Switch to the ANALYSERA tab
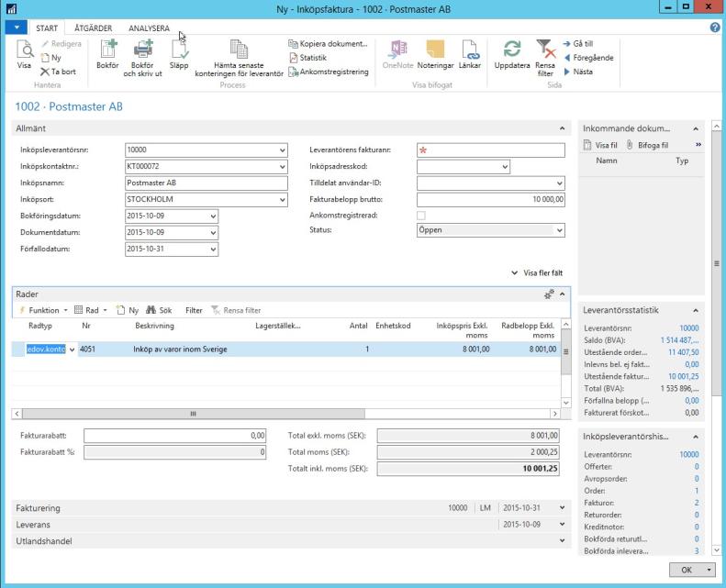 tap(149, 28)
